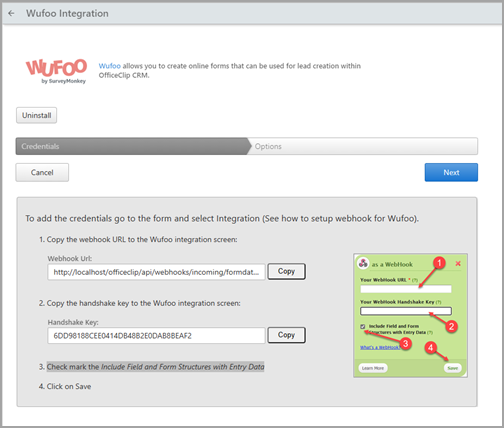Click inside the Handshake Key field

(156, 335)
